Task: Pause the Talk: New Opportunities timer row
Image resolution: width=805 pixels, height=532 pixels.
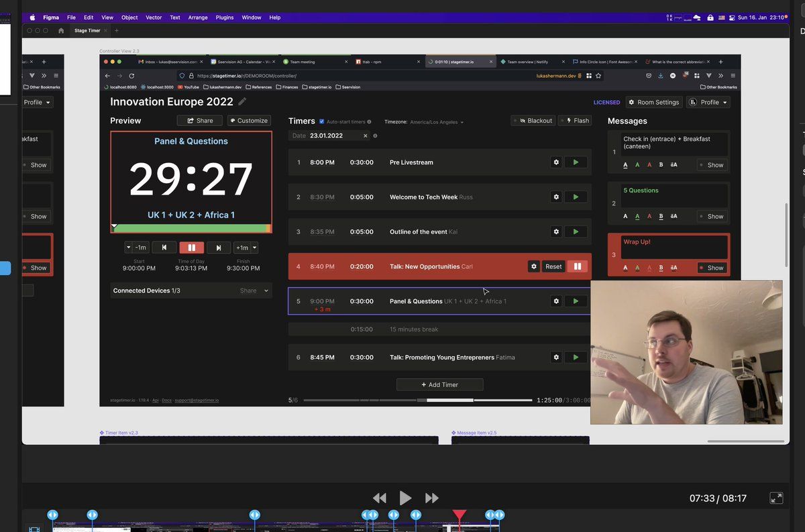Action: pos(577,266)
